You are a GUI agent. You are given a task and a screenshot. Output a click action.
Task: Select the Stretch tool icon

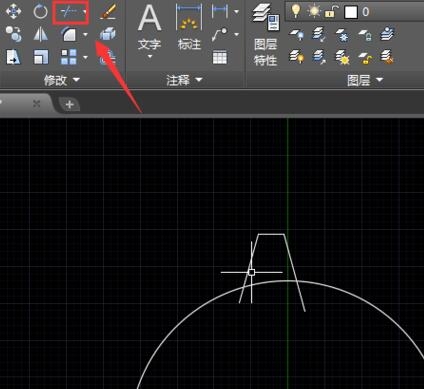pyautogui.click(x=14, y=57)
